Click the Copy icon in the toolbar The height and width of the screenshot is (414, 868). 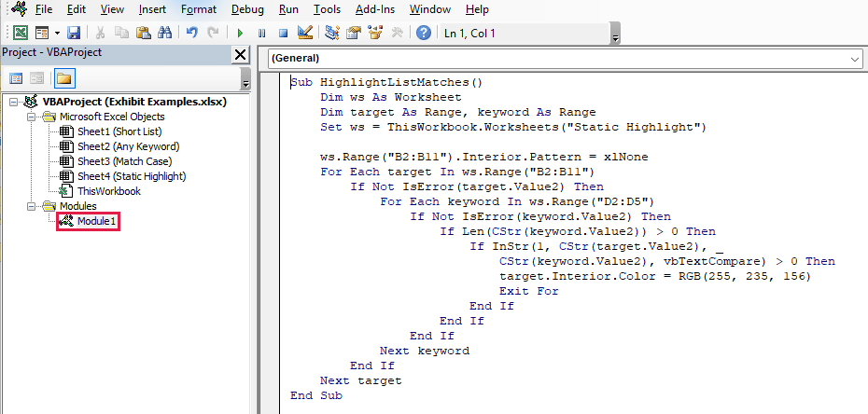pos(121,34)
